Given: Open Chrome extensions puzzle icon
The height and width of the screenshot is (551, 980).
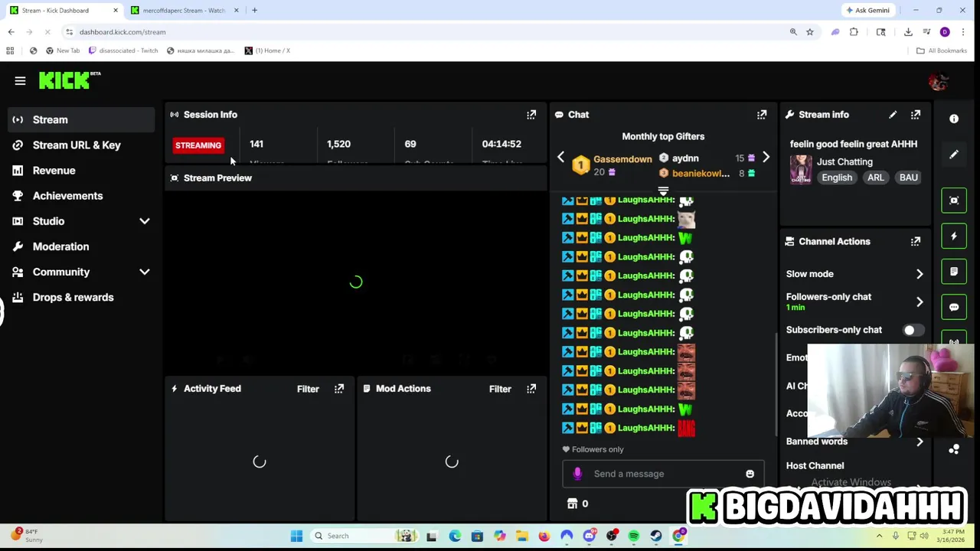Looking at the screenshot, I should [x=854, y=32].
